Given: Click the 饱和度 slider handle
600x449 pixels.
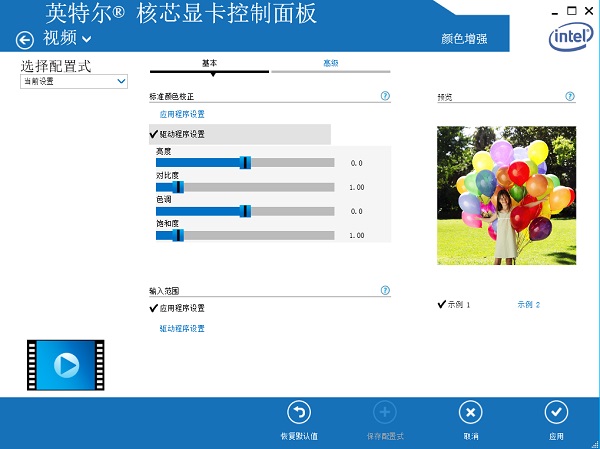Looking at the screenshot, I should pyautogui.click(x=178, y=235).
